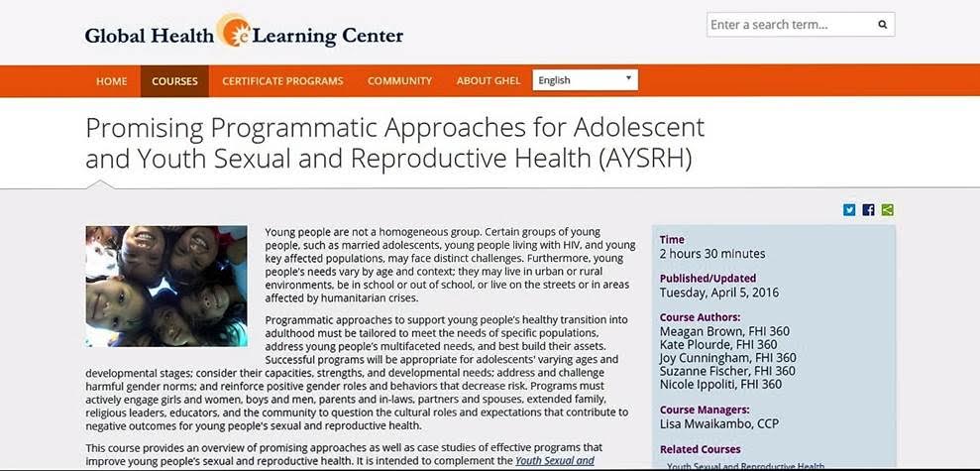Select COMMUNITY in the nav bar
This screenshot has height=471, width=980.
(399, 81)
